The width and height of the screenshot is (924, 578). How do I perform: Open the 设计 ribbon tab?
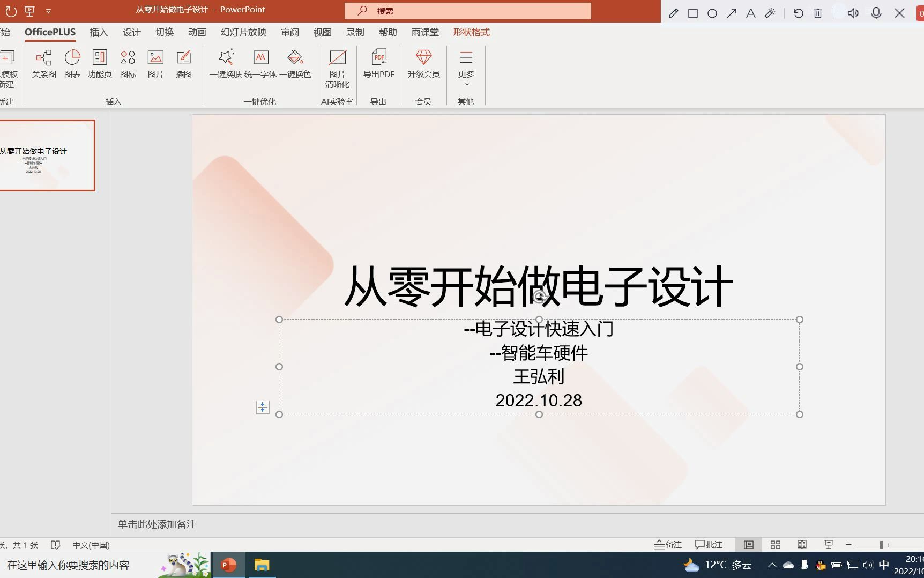pyautogui.click(x=131, y=32)
